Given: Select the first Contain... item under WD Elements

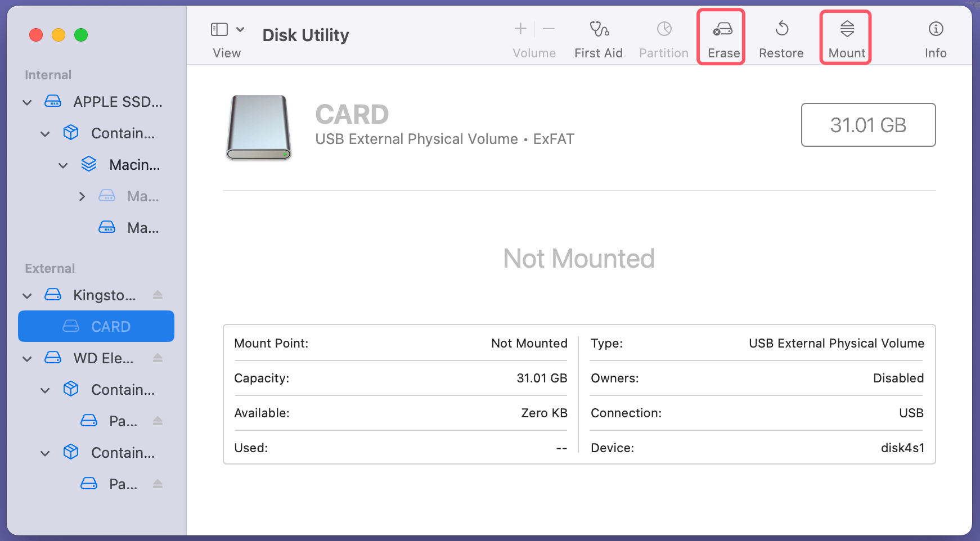Looking at the screenshot, I should pos(122,390).
